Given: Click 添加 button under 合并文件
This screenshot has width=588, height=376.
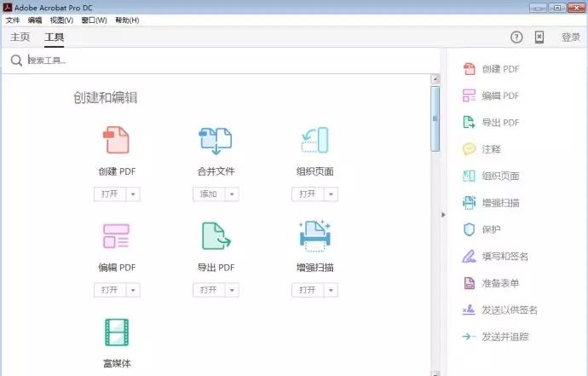Looking at the screenshot, I should coord(209,194).
